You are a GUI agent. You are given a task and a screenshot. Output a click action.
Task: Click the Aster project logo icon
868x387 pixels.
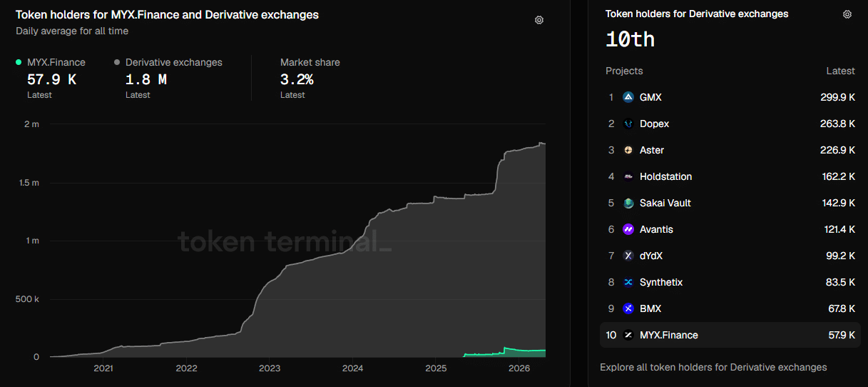(628, 150)
